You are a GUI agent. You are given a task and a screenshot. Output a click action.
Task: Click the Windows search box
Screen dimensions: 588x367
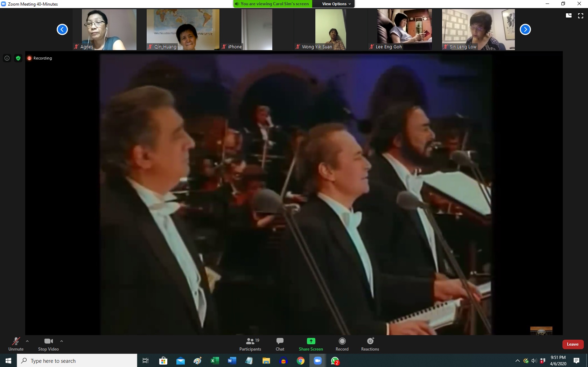pos(77,361)
